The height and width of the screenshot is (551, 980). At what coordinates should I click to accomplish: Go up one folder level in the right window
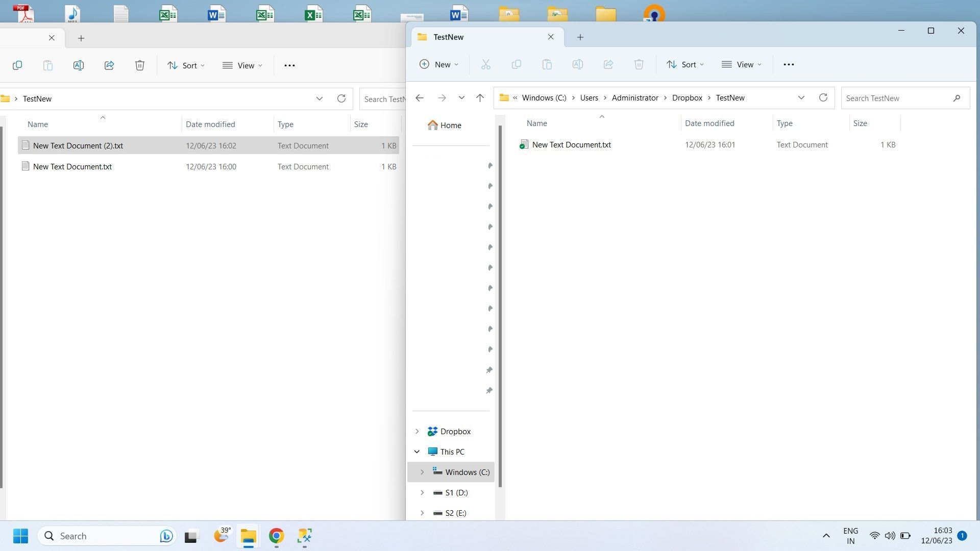coord(480,98)
